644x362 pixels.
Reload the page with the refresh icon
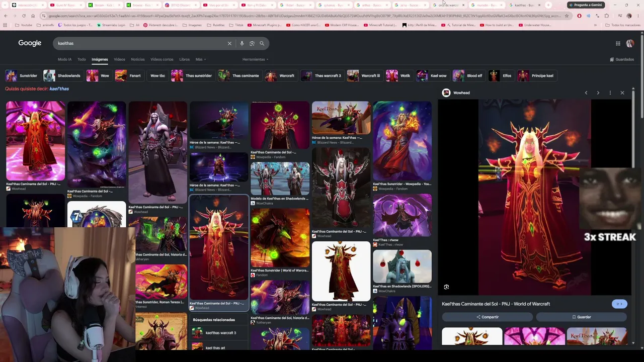pyautogui.click(x=24, y=16)
